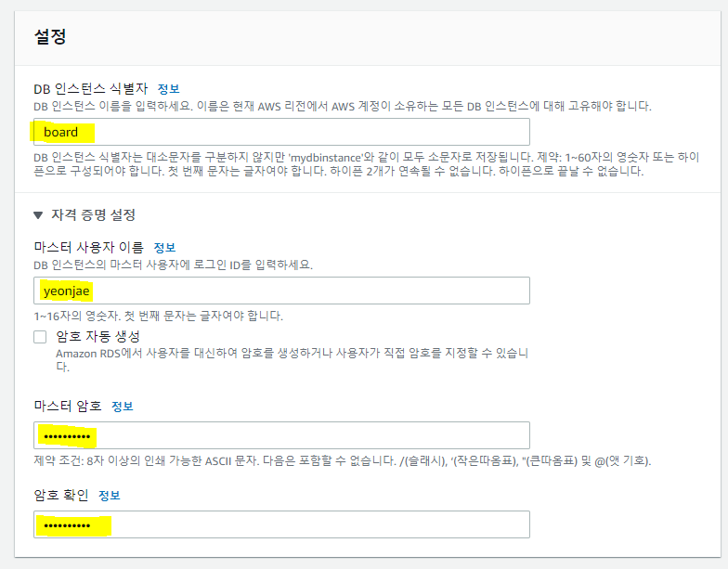
Task: Click the 마스터 암호 label text
Action: (x=68, y=407)
